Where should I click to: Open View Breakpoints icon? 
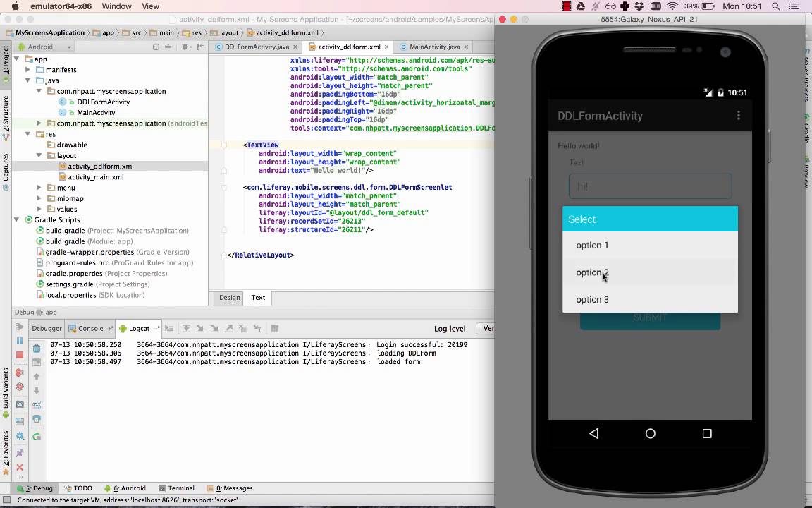pos(20,373)
